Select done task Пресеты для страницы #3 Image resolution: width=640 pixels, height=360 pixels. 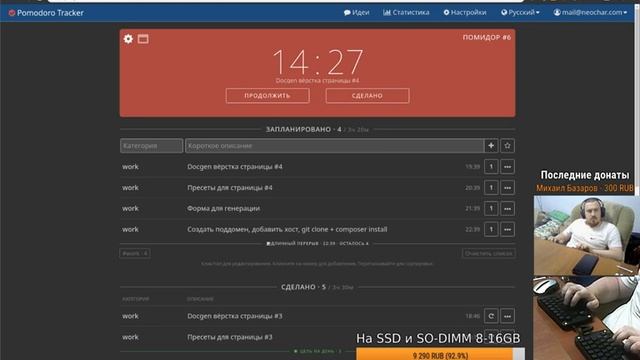[230, 337]
